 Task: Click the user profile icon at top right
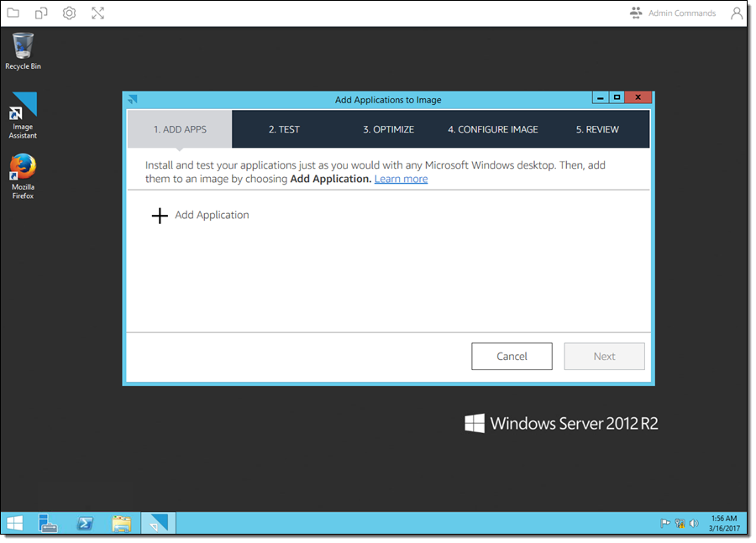coord(737,13)
